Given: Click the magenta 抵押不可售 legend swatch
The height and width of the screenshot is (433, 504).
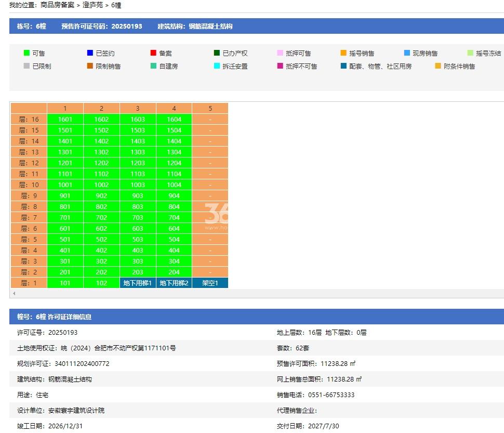Looking at the screenshot, I should 280,65.
